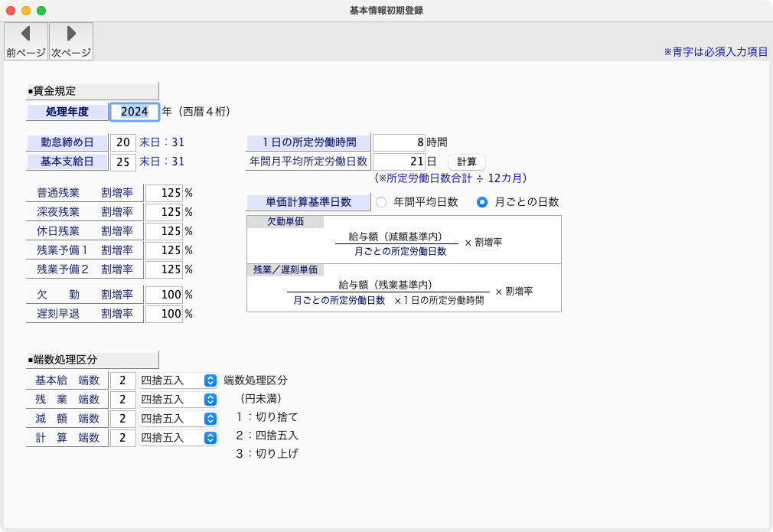Open 基本給 端数 rounding dropdown
The image size is (773, 532).
(x=178, y=380)
